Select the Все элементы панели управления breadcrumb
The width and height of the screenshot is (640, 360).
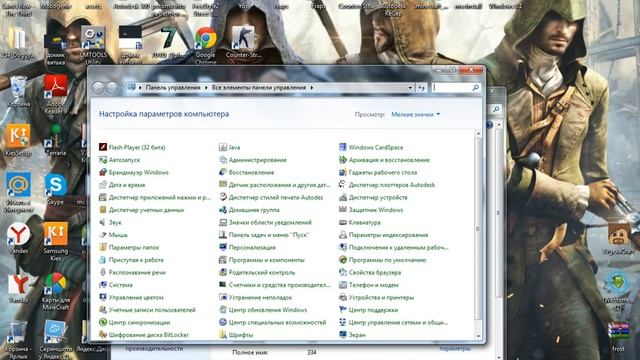click(259, 88)
